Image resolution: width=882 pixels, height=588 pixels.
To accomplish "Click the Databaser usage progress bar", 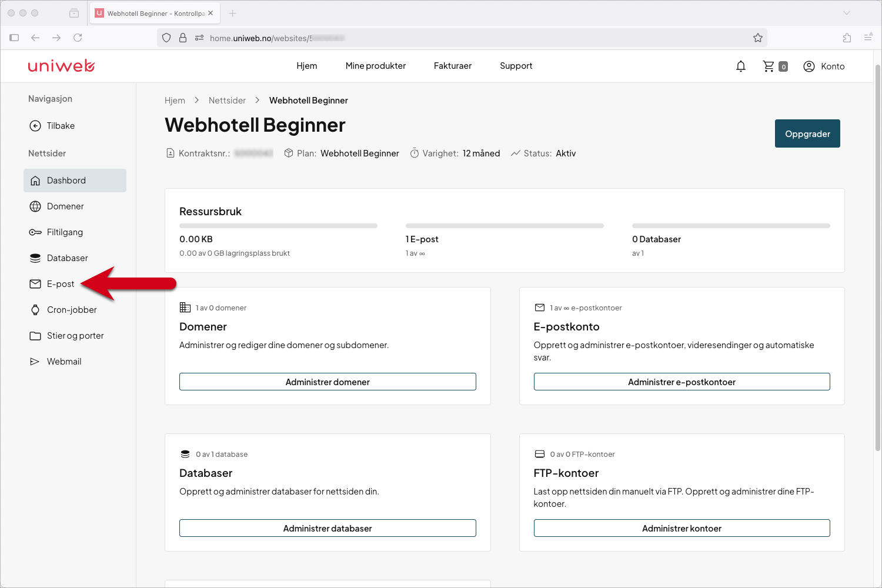I will click(x=731, y=226).
